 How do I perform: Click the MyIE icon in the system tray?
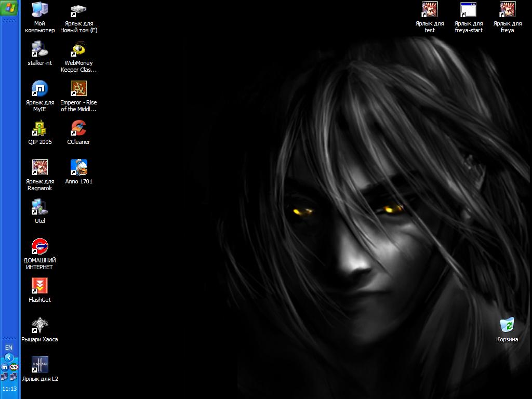(4, 367)
